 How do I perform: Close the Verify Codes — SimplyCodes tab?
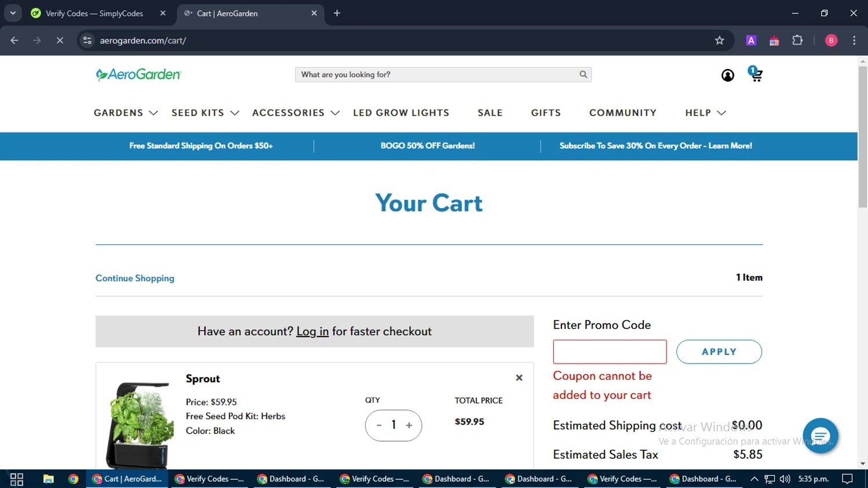click(x=163, y=13)
